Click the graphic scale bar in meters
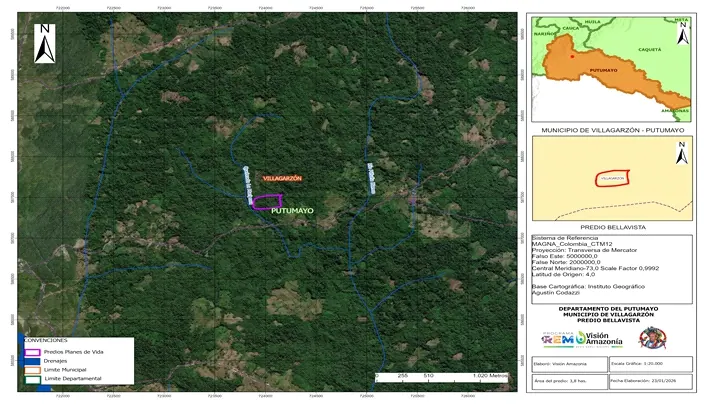The height and width of the screenshot is (404, 709). [x=442, y=377]
